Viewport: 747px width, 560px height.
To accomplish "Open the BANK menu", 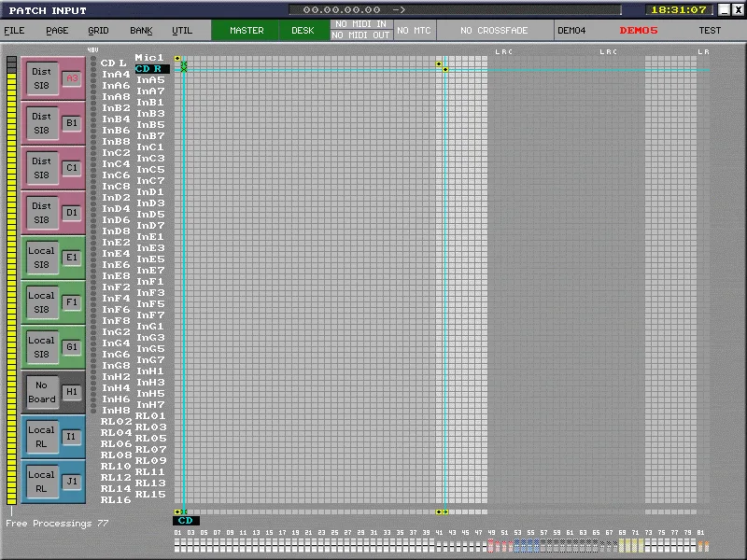I will 142,31.
